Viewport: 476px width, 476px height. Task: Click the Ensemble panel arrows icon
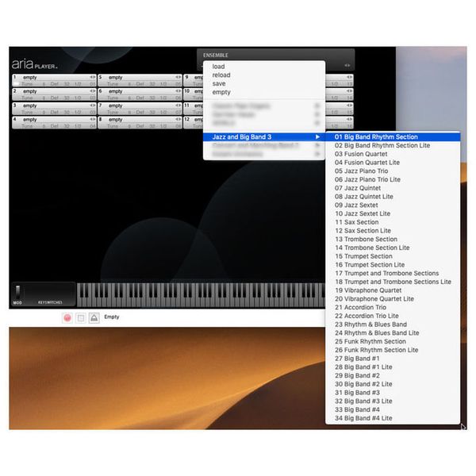(347, 65)
